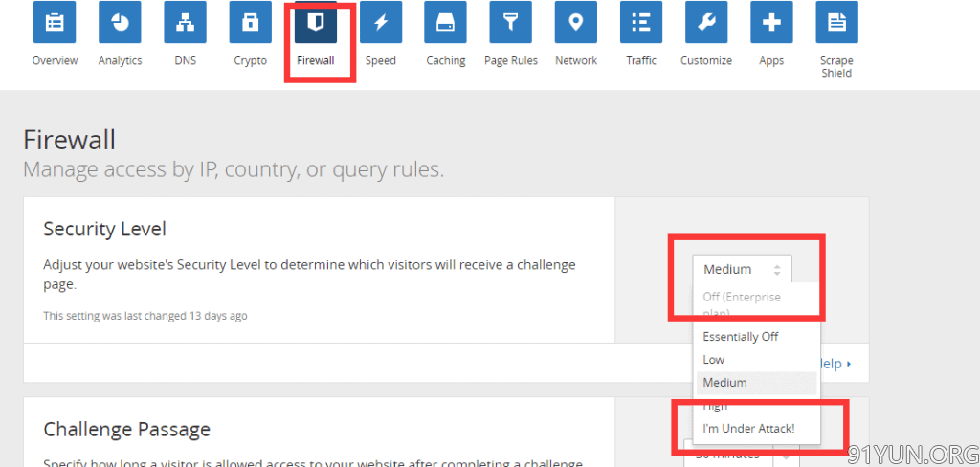Expand the Security Level Medium dropdown
980x467 pixels.
click(742, 270)
